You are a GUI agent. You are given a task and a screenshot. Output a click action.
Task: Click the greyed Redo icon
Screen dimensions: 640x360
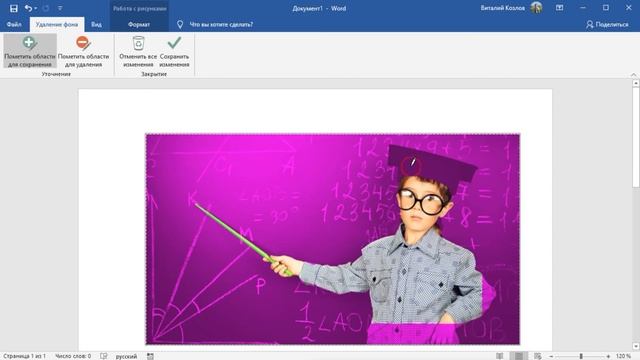coord(46,8)
